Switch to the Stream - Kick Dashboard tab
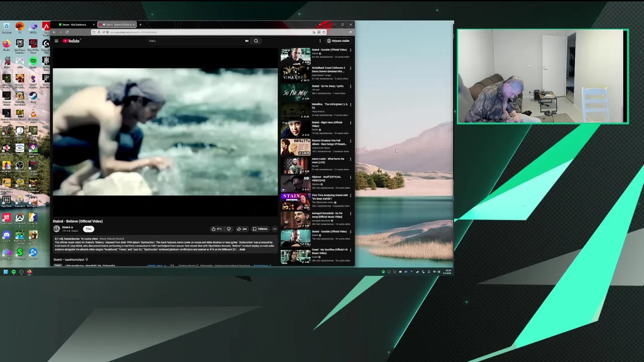Screen dimensions: 644x362 click(75, 25)
